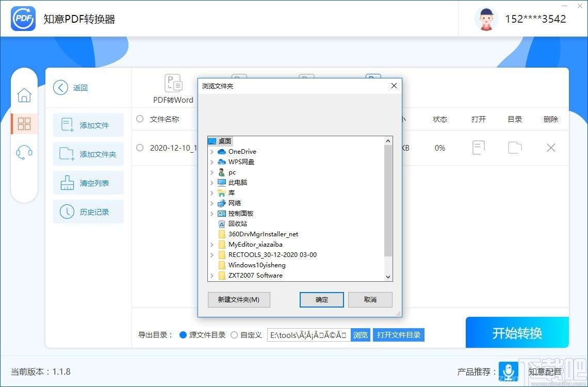Click the pc user icon
The height and width of the screenshot is (387, 588).
tap(222, 172)
